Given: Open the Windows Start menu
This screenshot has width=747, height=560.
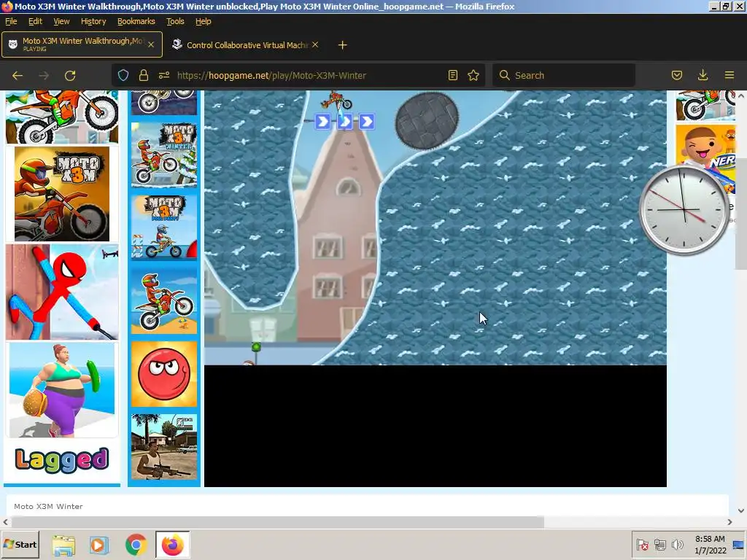Looking at the screenshot, I should (x=20, y=545).
